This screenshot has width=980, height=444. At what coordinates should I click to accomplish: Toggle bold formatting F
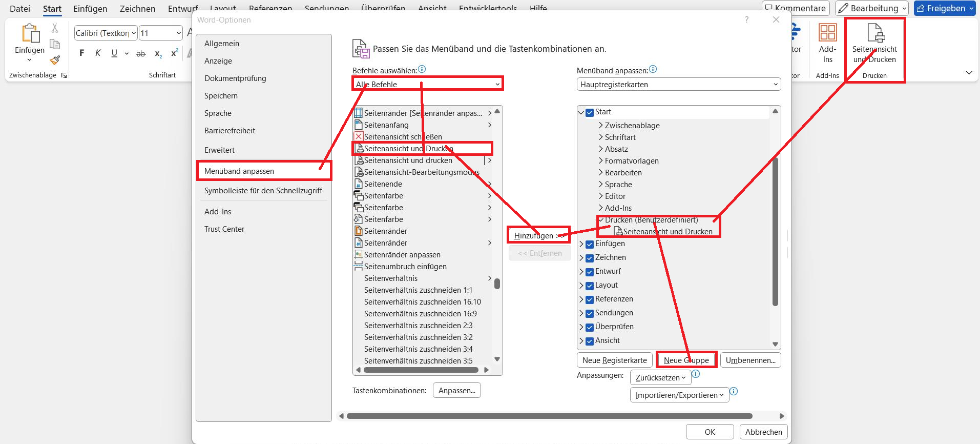click(x=82, y=53)
